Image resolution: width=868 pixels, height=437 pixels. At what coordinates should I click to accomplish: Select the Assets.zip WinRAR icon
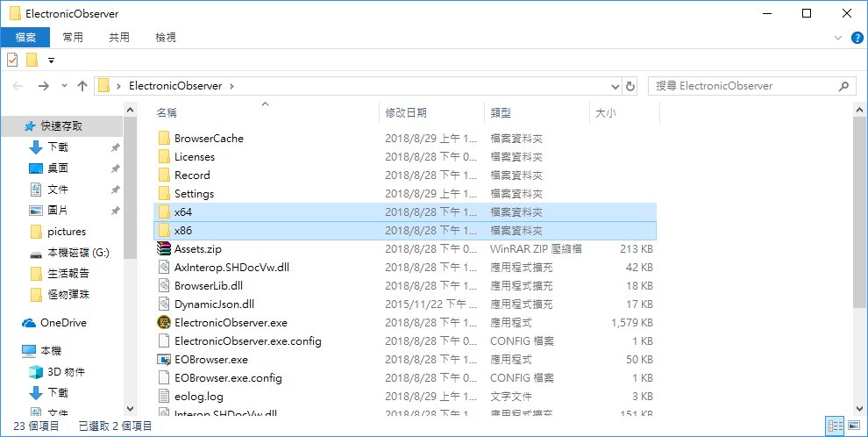coord(164,248)
